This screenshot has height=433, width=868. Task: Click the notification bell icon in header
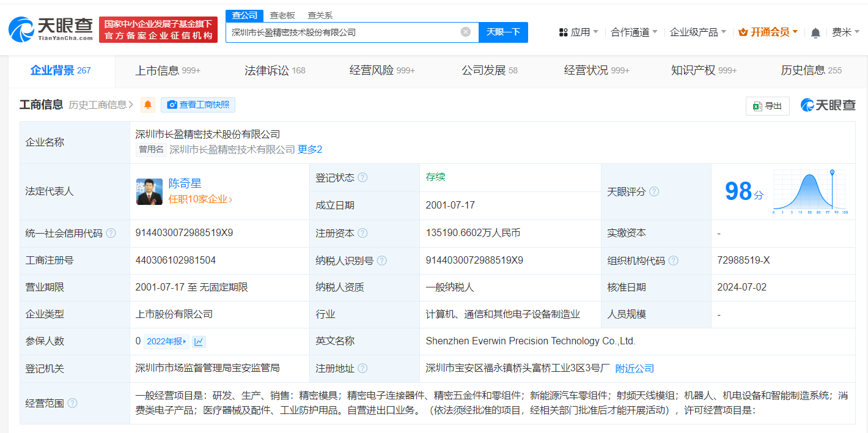(815, 32)
